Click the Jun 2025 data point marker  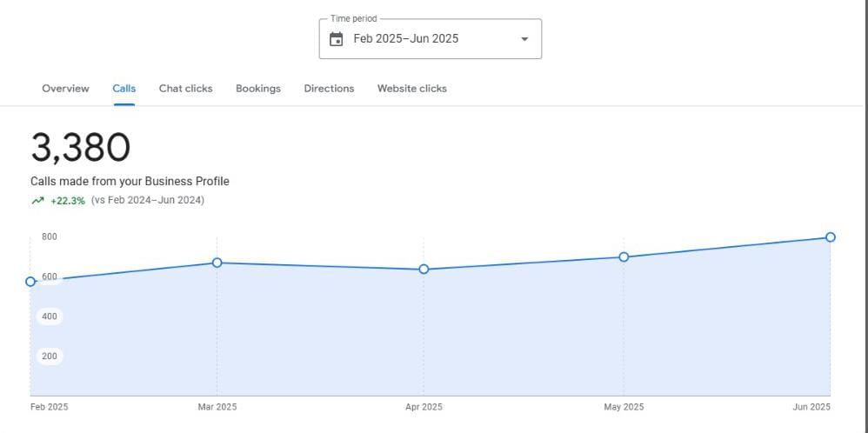point(831,237)
